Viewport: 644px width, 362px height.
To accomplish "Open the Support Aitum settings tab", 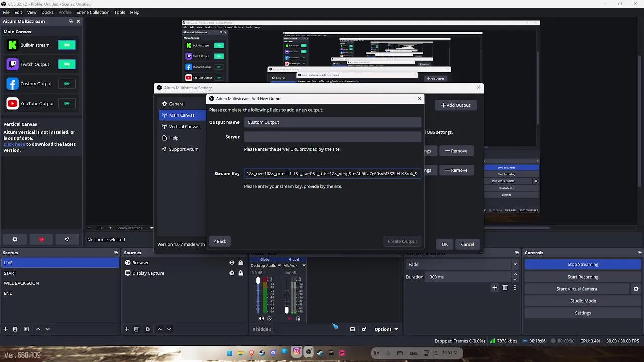I will [x=183, y=149].
